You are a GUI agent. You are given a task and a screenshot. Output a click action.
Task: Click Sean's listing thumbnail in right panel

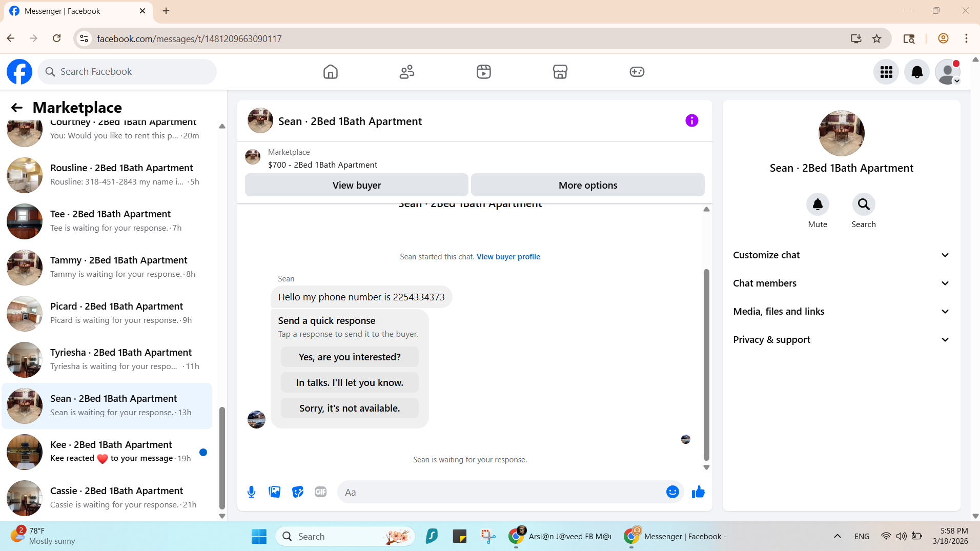click(x=841, y=133)
